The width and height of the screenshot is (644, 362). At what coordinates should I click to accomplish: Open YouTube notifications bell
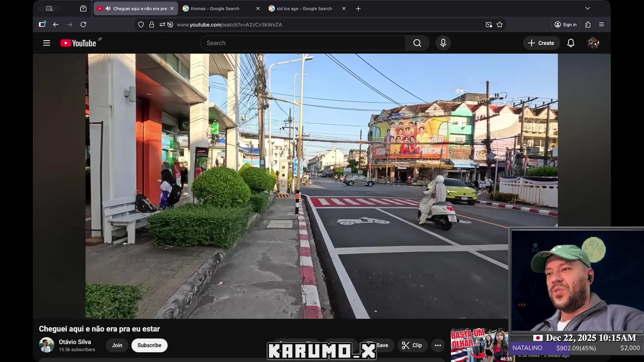pyautogui.click(x=571, y=43)
